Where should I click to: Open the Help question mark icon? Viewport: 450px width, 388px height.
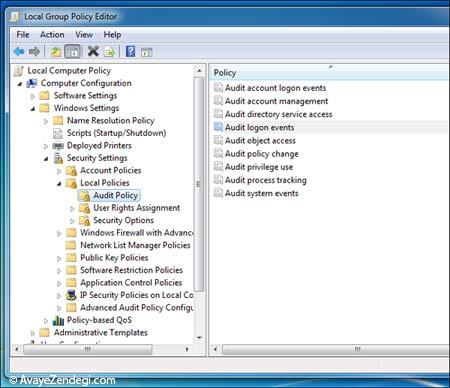(130, 51)
